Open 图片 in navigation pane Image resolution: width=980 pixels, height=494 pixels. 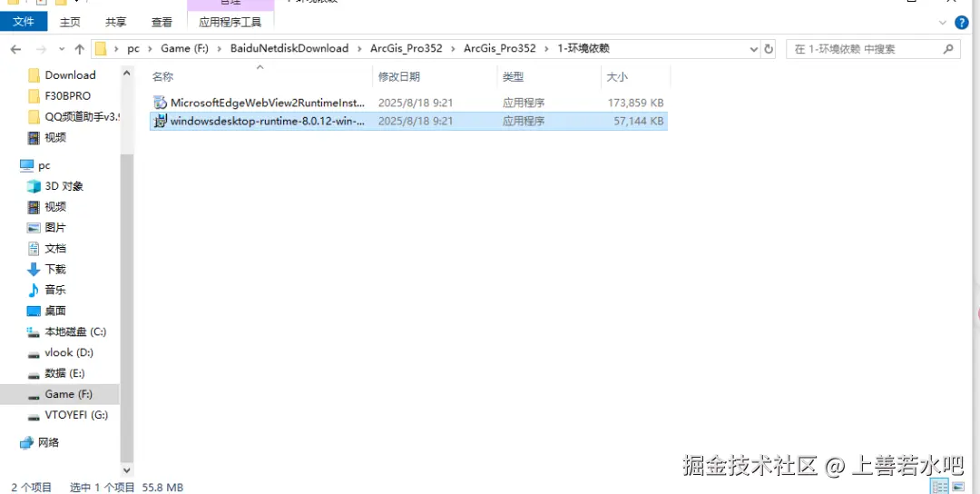click(x=55, y=228)
